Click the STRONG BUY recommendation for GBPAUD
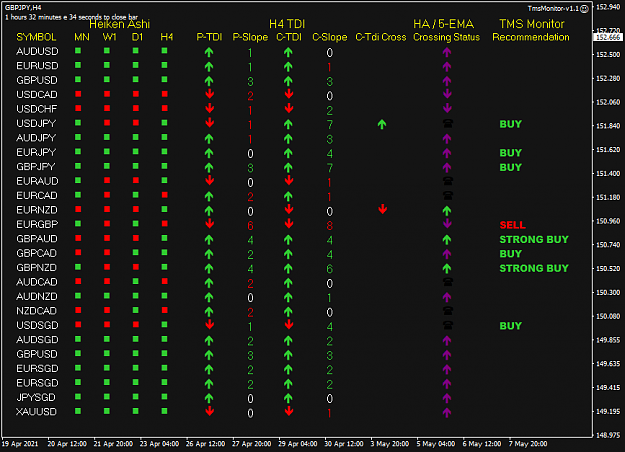Viewport: 625px width, 452px height. 534,240
